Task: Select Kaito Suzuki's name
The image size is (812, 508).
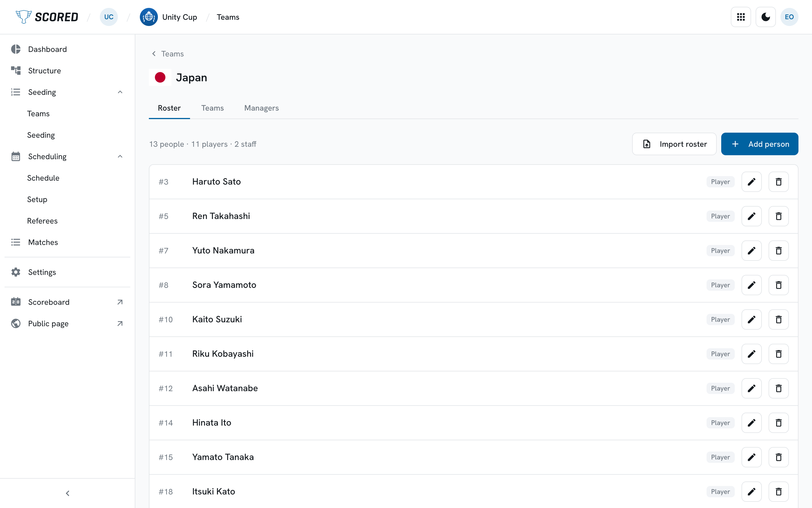Action: click(x=217, y=319)
